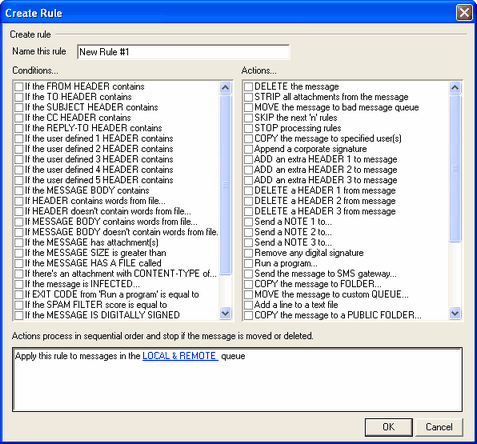Tick 'COPY the message to FOLDER...' action
This screenshot has width=477, height=444.
pyautogui.click(x=248, y=284)
